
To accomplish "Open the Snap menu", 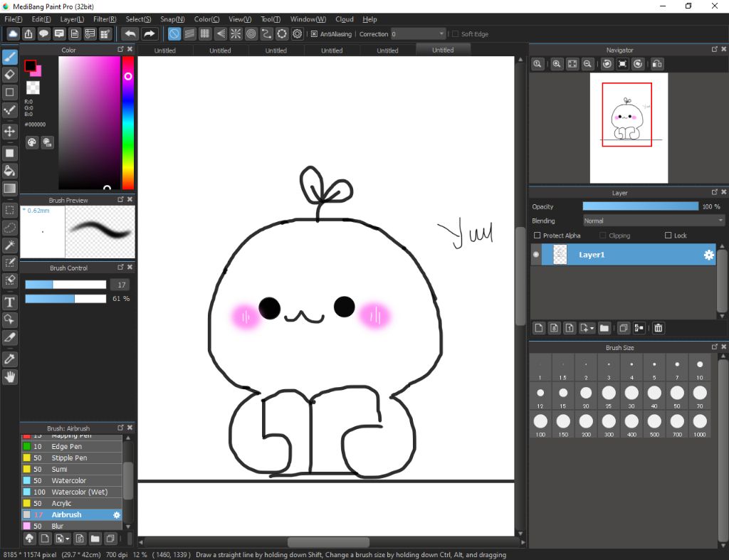I will [x=172, y=19].
